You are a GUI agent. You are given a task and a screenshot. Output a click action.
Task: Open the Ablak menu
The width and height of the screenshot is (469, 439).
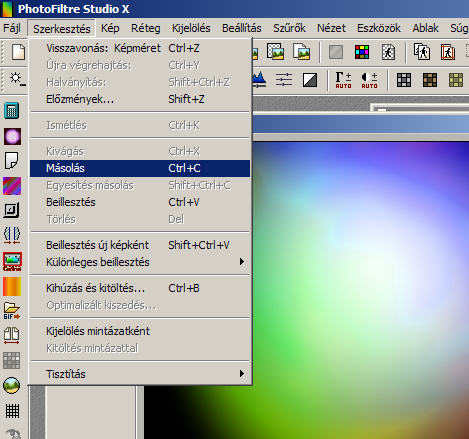[425, 28]
